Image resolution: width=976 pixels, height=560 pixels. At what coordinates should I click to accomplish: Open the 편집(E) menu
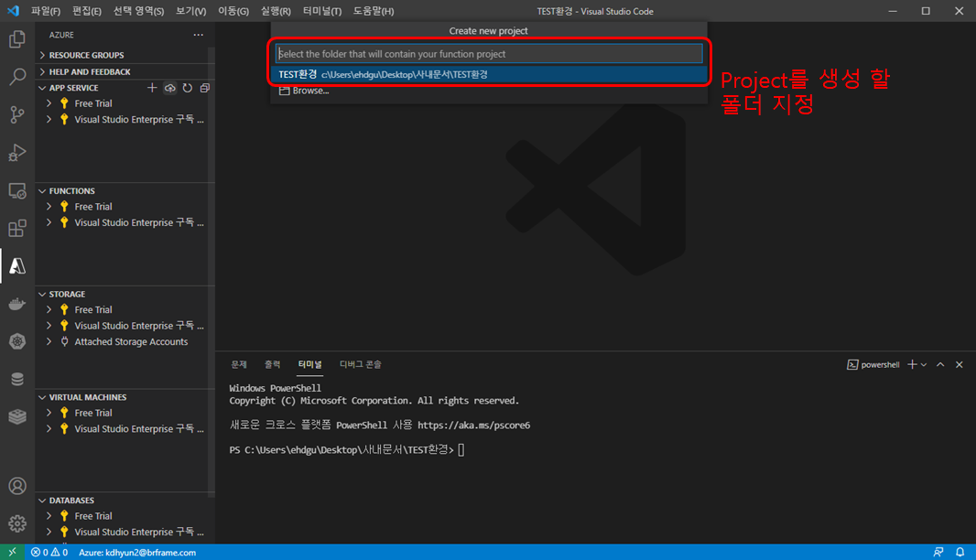(86, 11)
